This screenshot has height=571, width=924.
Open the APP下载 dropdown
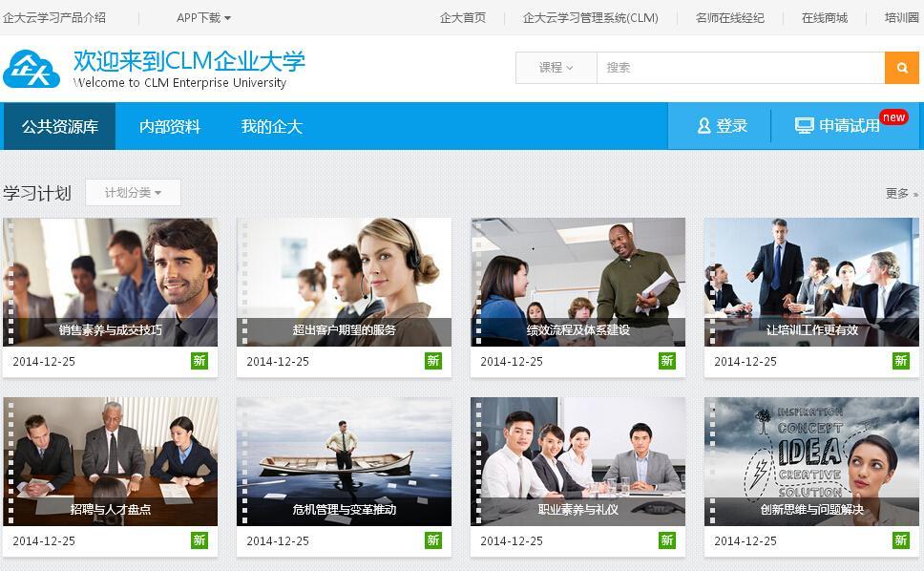[x=203, y=18]
